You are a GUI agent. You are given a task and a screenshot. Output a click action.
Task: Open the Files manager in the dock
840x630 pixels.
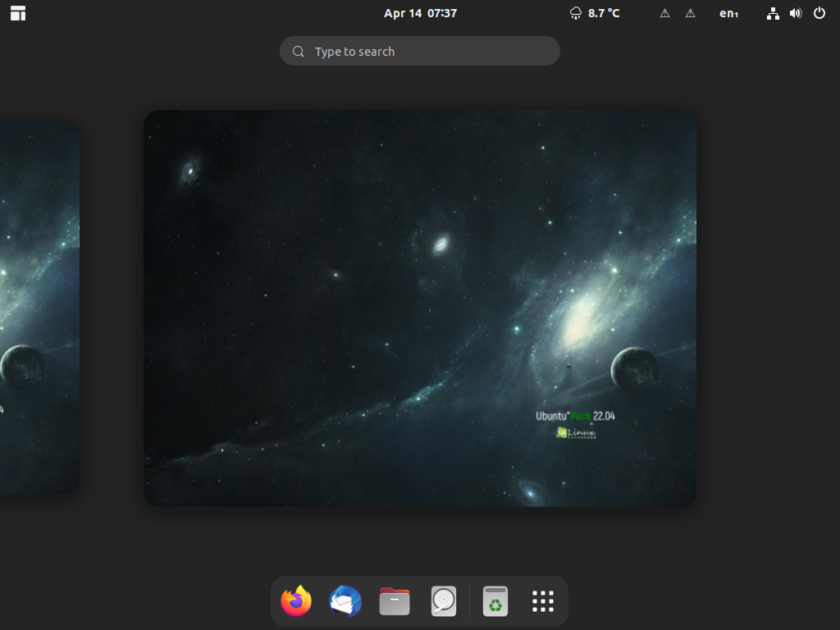[x=395, y=601]
